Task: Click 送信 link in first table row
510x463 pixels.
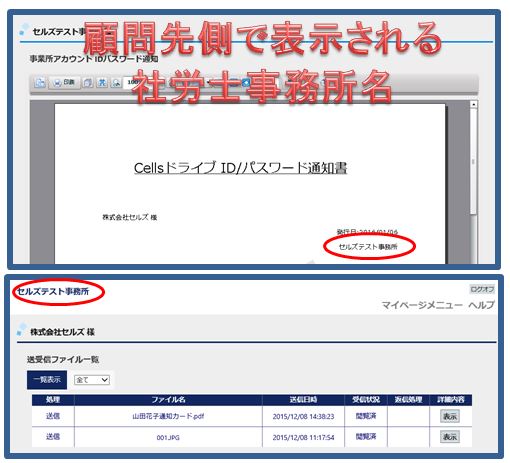Action: click(x=53, y=416)
